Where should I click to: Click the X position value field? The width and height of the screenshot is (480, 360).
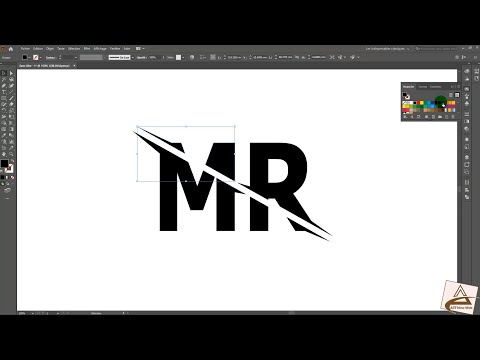235,57
